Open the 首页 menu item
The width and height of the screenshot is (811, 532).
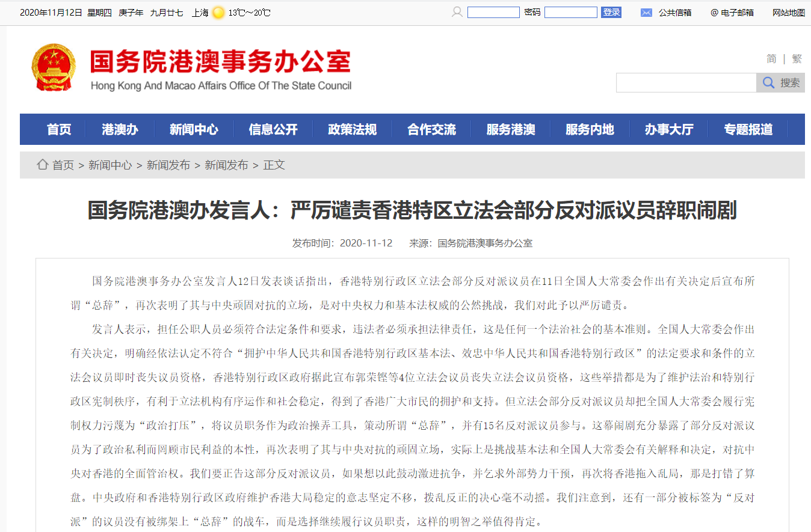pyautogui.click(x=59, y=129)
